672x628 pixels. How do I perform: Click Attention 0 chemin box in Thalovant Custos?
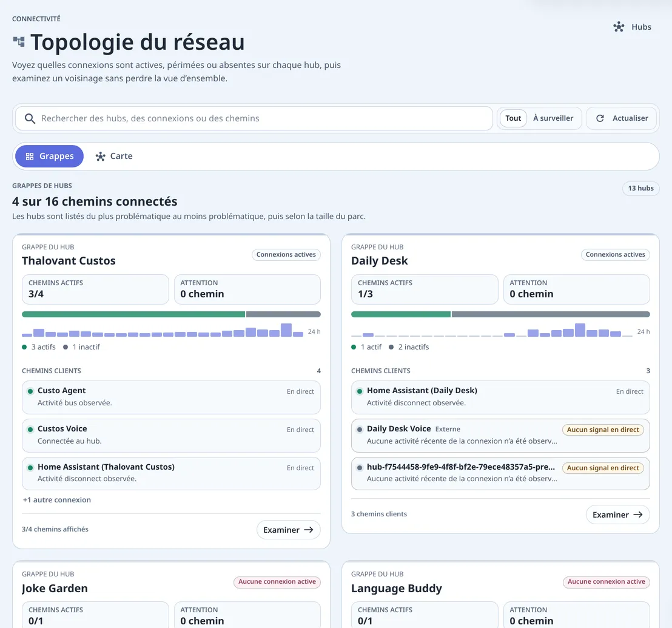[247, 289]
